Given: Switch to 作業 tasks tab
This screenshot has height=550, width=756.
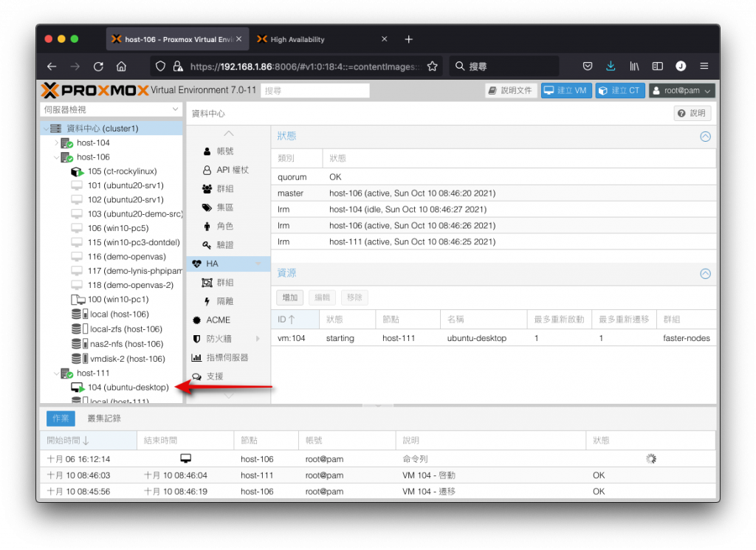Looking at the screenshot, I should click(x=61, y=419).
